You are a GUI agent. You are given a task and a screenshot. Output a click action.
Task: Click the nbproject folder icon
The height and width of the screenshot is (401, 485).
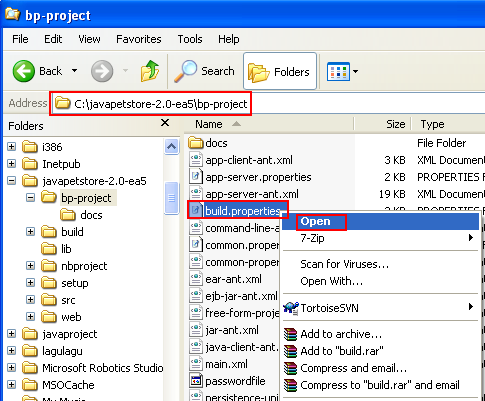point(49,266)
